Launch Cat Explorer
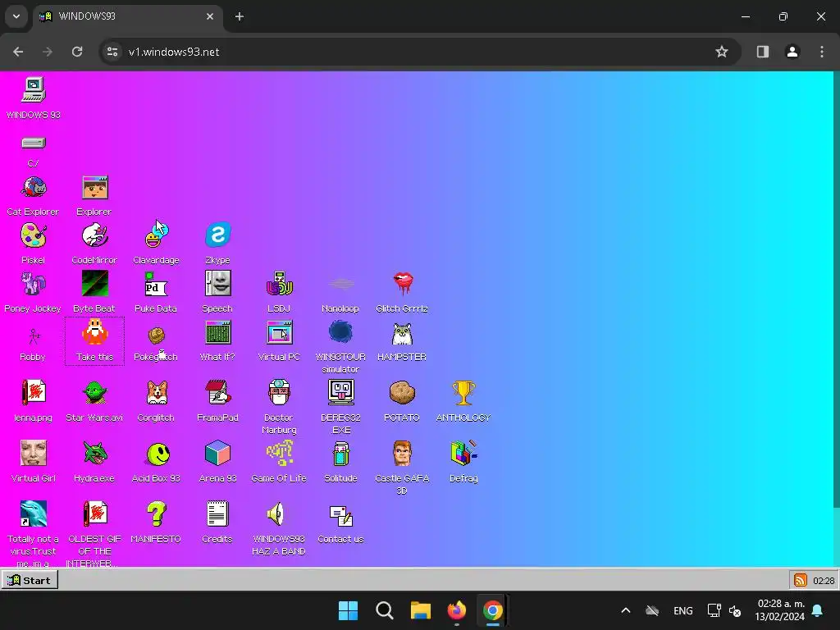Screen dimensions: 840x630 pos(33,188)
